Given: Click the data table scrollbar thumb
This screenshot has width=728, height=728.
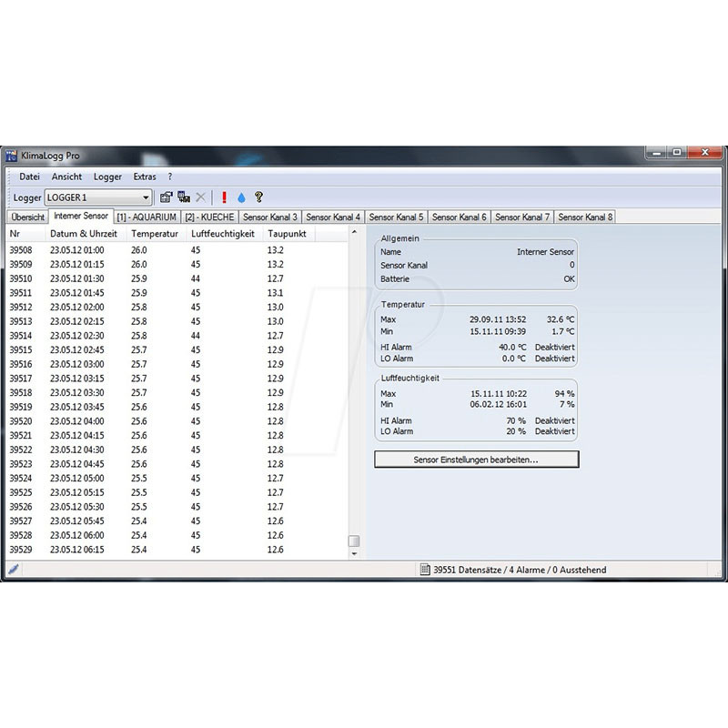Looking at the screenshot, I should pos(354,541).
